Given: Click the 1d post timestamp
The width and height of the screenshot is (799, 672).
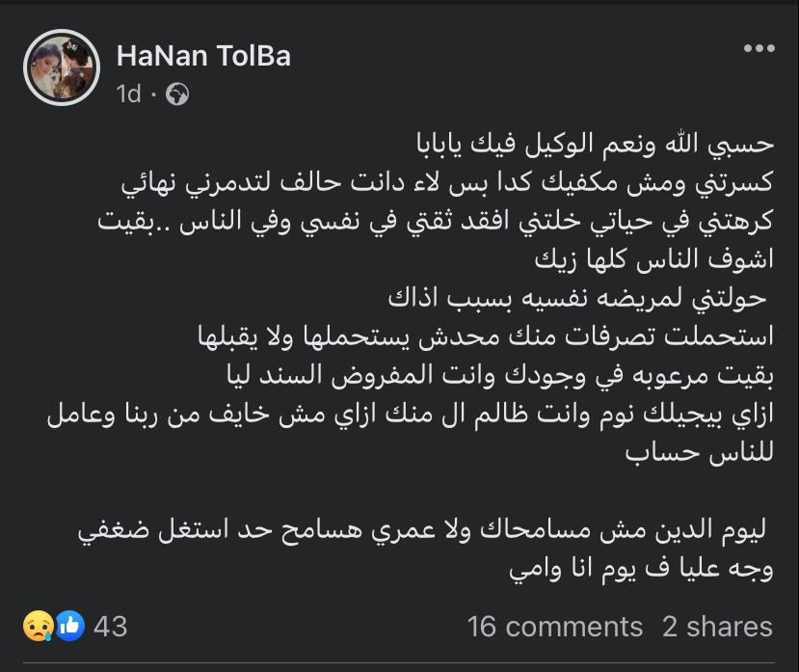Looking at the screenshot, I should point(128,94).
